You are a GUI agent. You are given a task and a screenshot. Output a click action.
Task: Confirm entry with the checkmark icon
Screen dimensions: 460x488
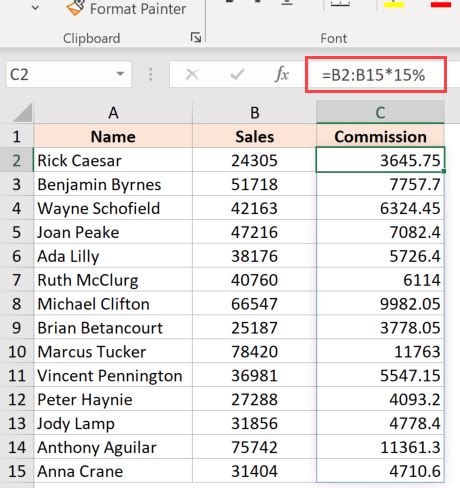pos(237,74)
